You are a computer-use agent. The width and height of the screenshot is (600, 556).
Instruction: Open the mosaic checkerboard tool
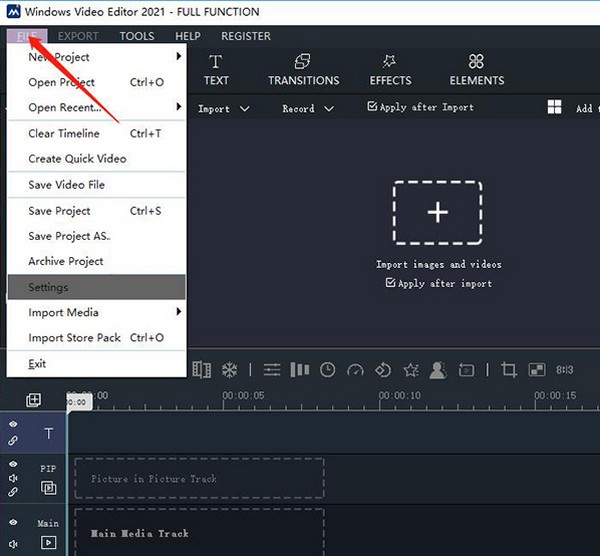(537, 370)
